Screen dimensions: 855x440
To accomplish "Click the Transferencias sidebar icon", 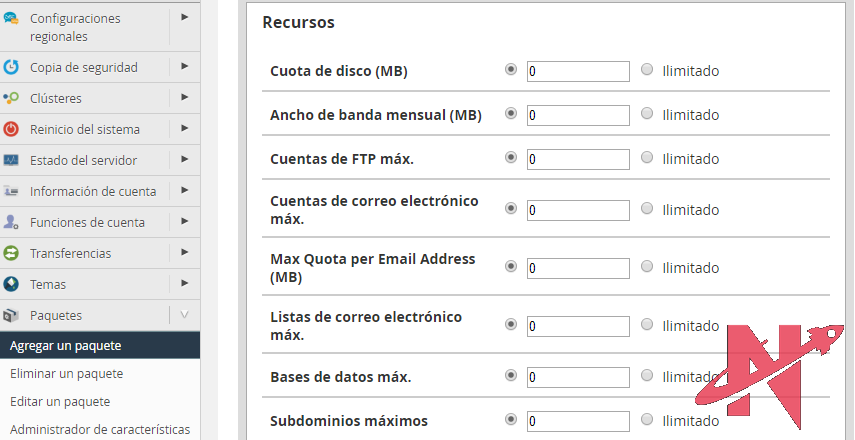I will coord(11,253).
